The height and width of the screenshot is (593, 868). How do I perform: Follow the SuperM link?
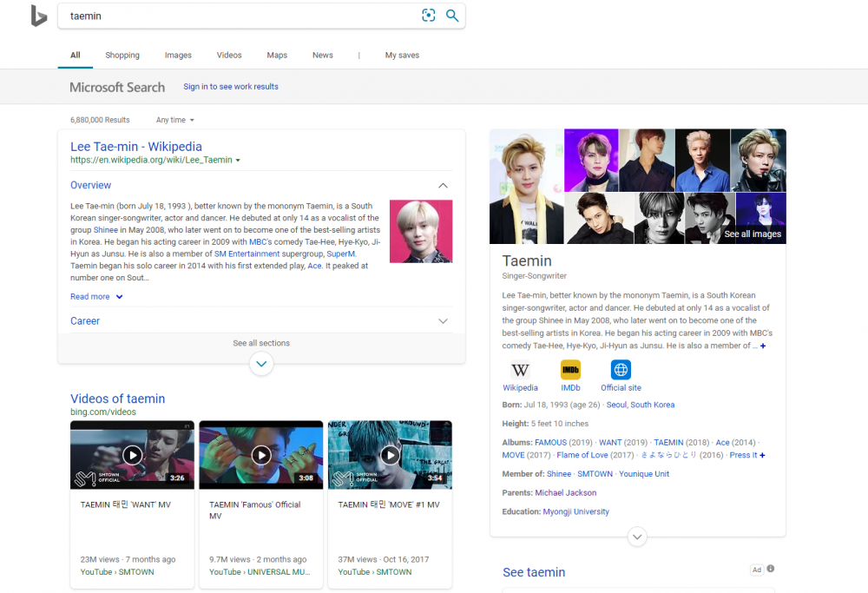(x=341, y=254)
